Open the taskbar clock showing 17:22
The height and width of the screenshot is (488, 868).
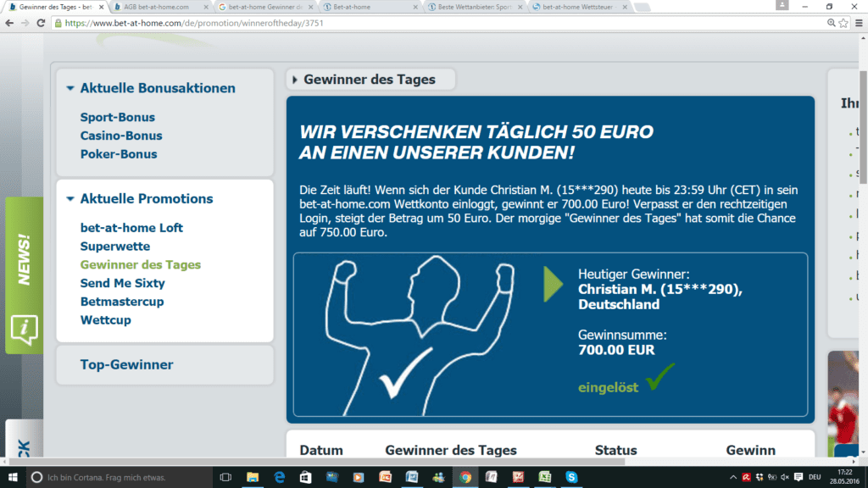click(844, 477)
